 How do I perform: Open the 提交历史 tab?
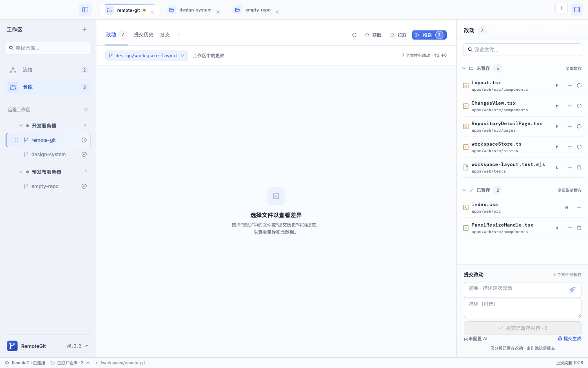144,35
